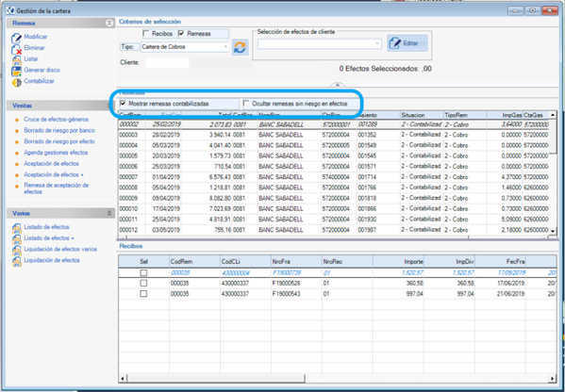Click the Modificar remesa icon

tap(17, 38)
